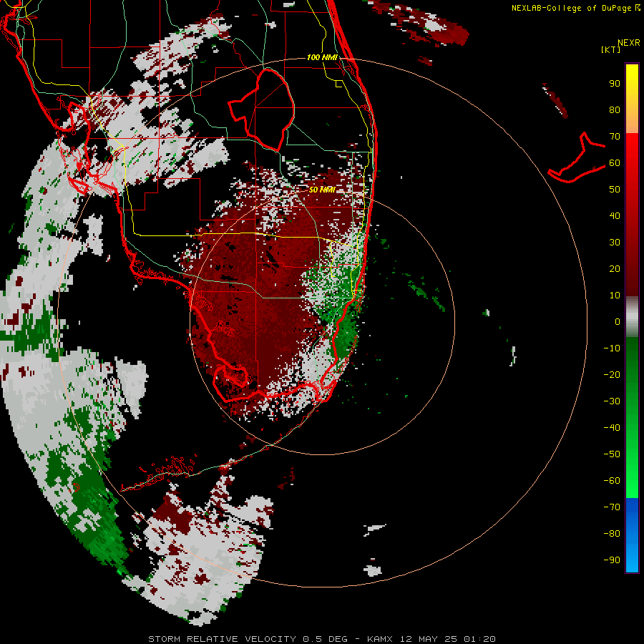Image resolution: width=644 pixels, height=644 pixels.
Task: Click the -60 scale label
Action: (x=612, y=481)
